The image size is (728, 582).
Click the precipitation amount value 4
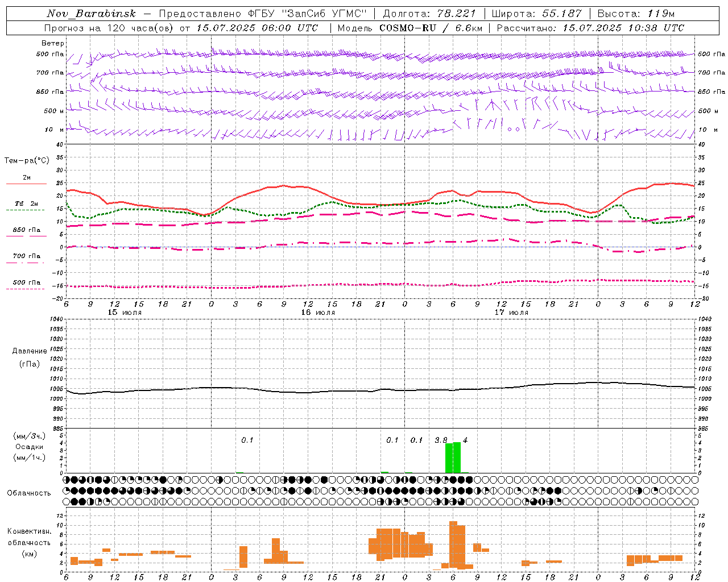(x=465, y=440)
